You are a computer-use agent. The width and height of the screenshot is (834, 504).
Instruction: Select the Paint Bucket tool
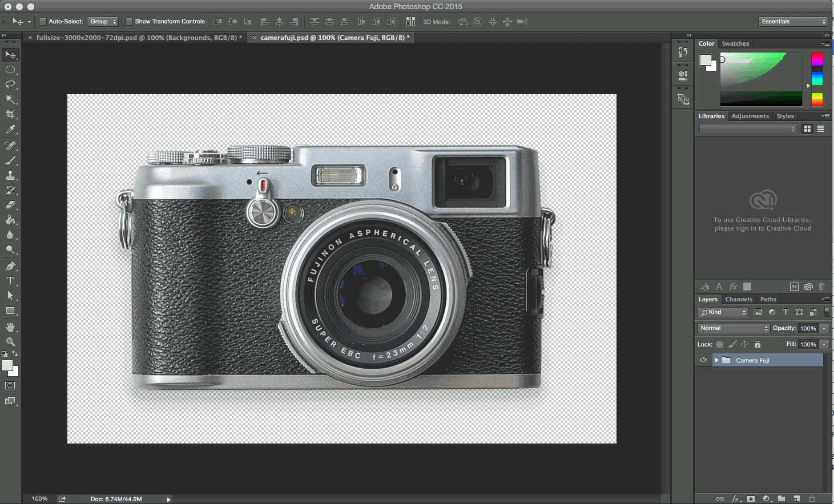point(10,220)
